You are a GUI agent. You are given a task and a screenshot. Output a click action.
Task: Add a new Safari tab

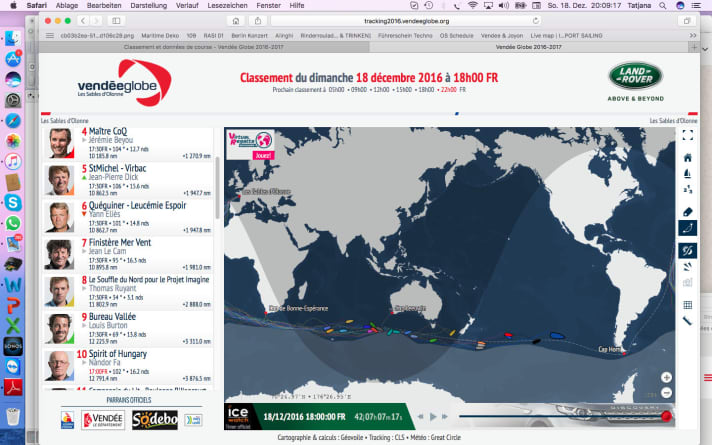coord(694,47)
